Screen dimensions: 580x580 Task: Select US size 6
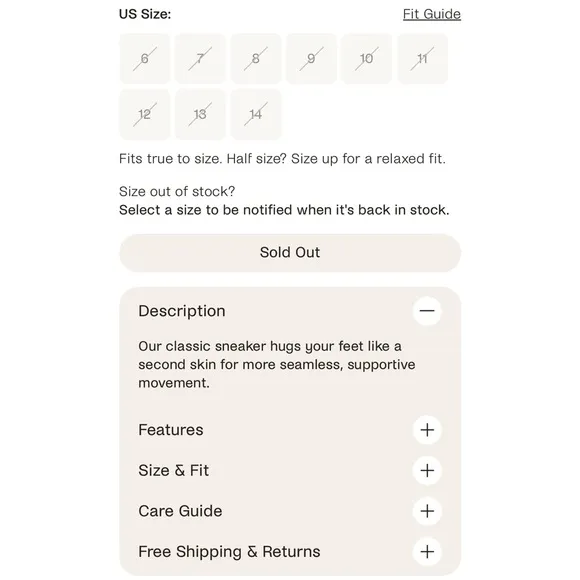(x=145, y=58)
